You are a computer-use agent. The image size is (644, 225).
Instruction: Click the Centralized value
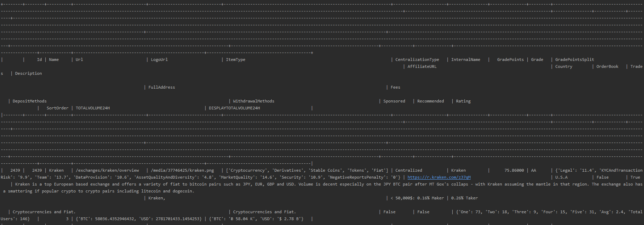point(409,170)
